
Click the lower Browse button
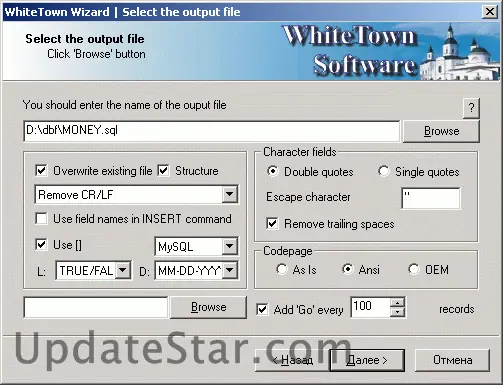(208, 307)
